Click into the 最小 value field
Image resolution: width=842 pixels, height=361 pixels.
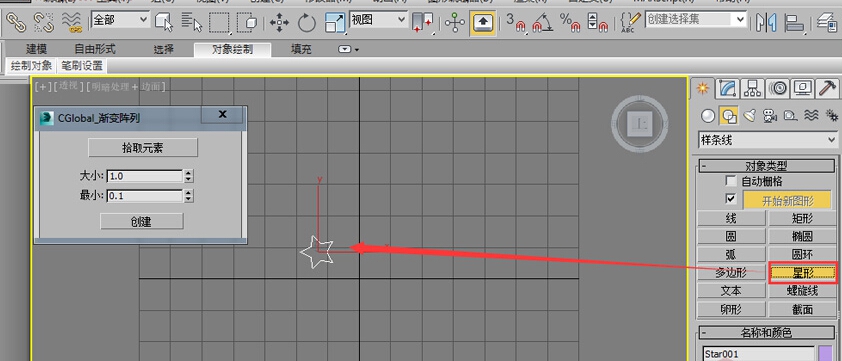[144, 196]
